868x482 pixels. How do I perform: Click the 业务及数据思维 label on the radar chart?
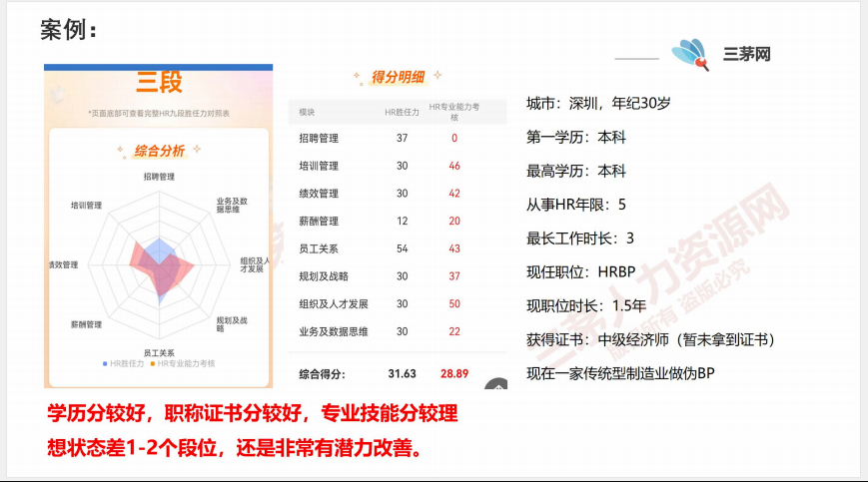point(232,205)
